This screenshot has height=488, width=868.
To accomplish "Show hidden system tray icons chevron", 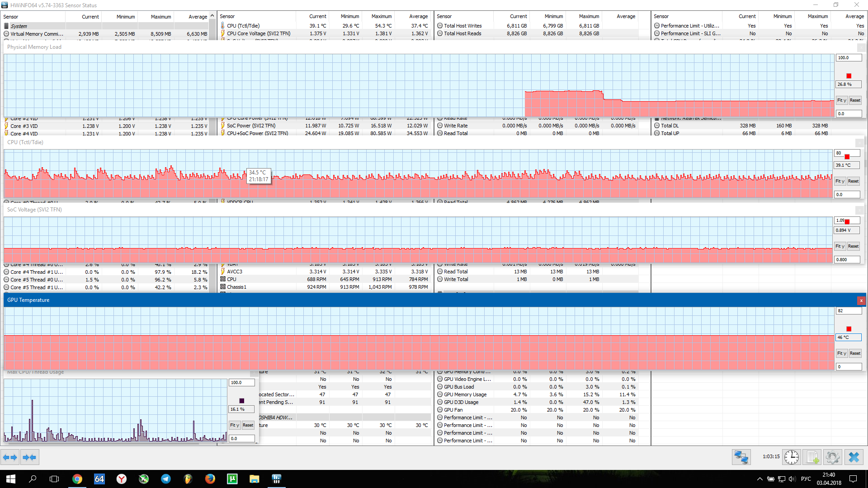I will (759, 479).
